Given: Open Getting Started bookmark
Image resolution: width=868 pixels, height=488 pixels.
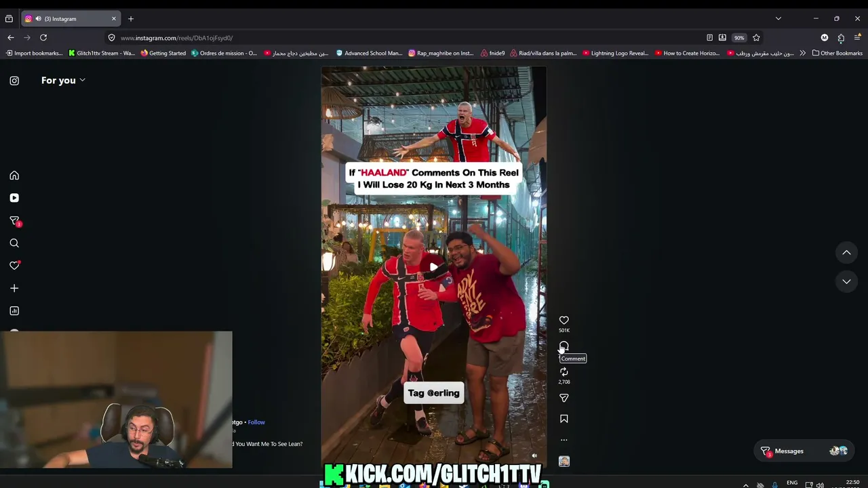Looking at the screenshot, I should pyautogui.click(x=163, y=53).
